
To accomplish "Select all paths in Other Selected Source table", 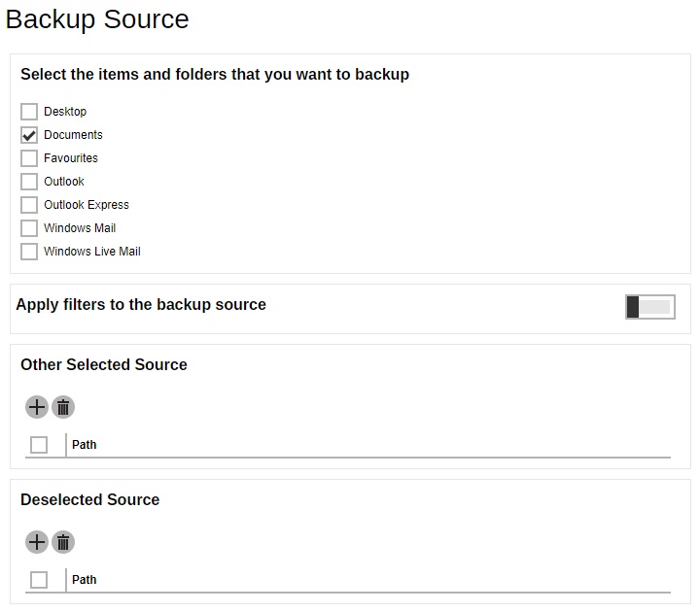I will click(x=39, y=445).
